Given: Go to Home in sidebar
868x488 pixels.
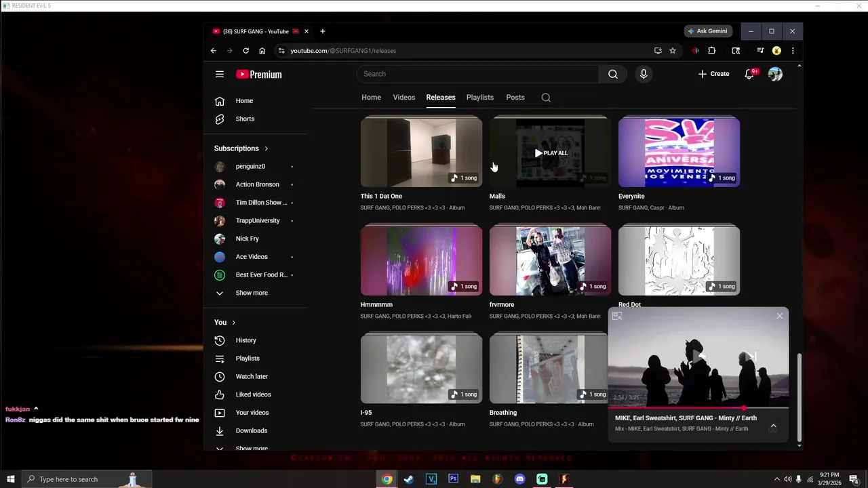Looking at the screenshot, I should (x=256, y=101).
